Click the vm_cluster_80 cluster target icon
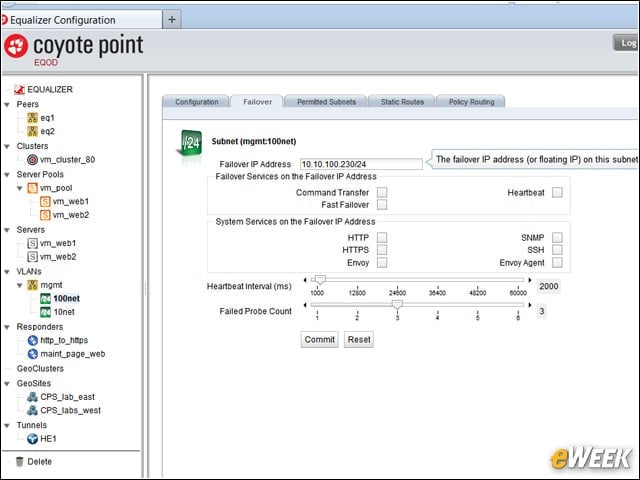 tap(32, 160)
